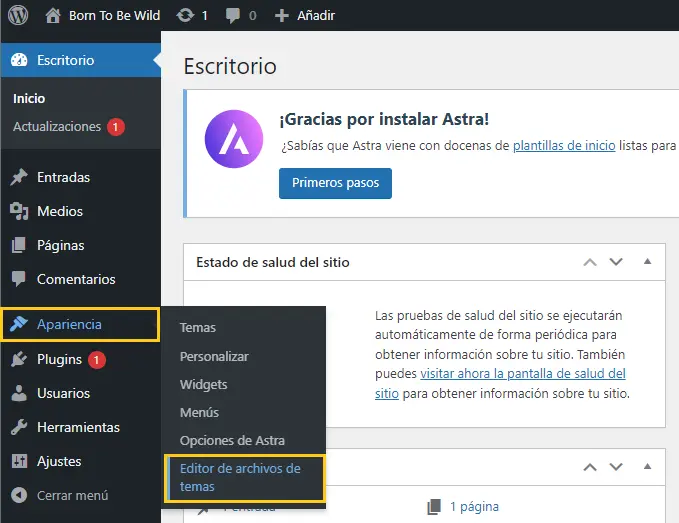Open the comments bubble icon in admin bar
The height and width of the screenshot is (523, 679).
(233, 16)
